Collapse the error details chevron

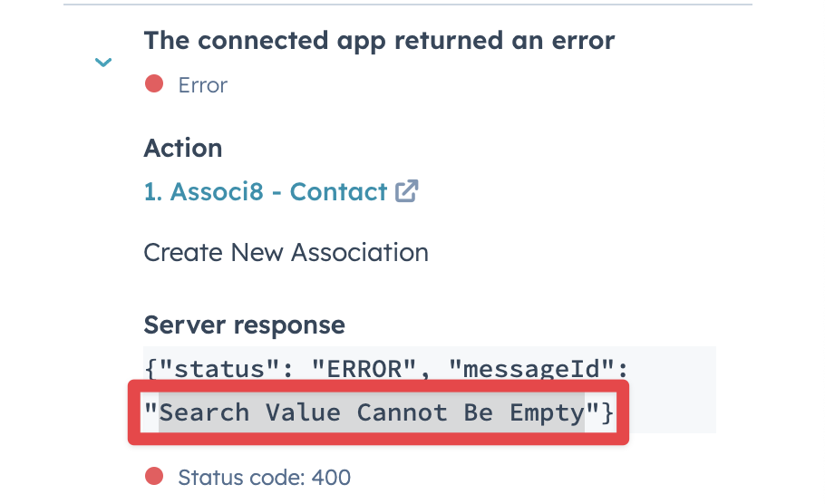(x=103, y=63)
